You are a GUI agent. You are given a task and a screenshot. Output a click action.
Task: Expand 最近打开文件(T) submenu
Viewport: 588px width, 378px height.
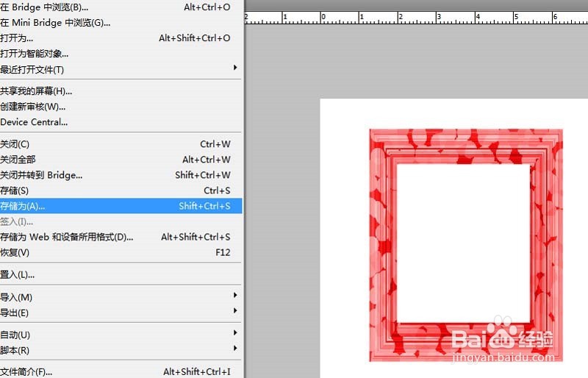pyautogui.click(x=121, y=69)
